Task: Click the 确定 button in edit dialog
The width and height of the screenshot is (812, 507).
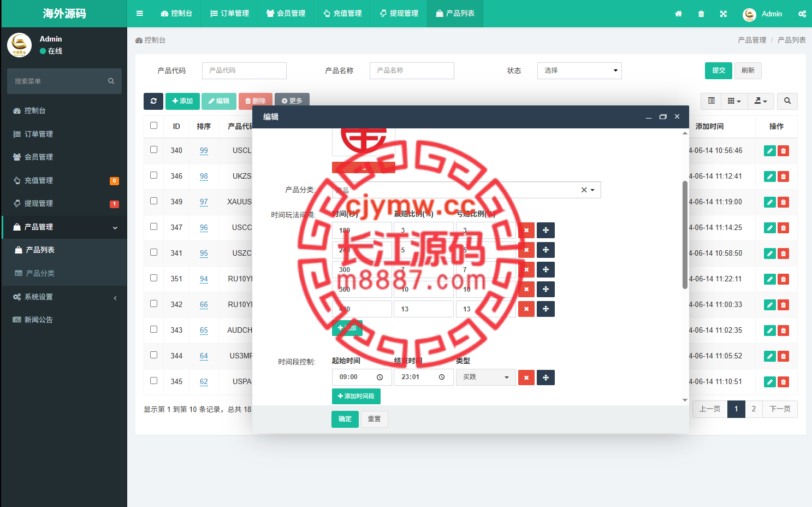Action: pyautogui.click(x=345, y=419)
